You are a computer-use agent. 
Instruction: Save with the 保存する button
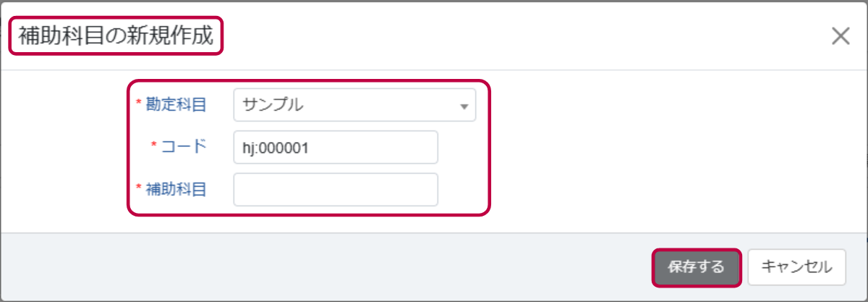coord(697,267)
